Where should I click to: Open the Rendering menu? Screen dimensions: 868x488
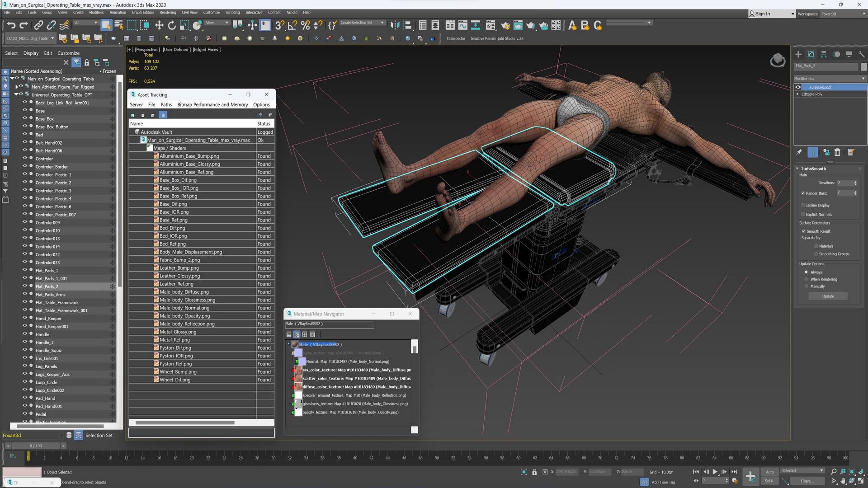[168, 13]
